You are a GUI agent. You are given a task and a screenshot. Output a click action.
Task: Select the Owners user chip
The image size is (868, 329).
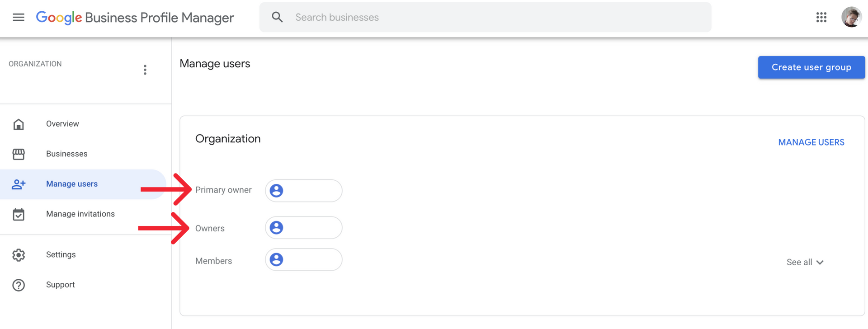click(x=303, y=228)
